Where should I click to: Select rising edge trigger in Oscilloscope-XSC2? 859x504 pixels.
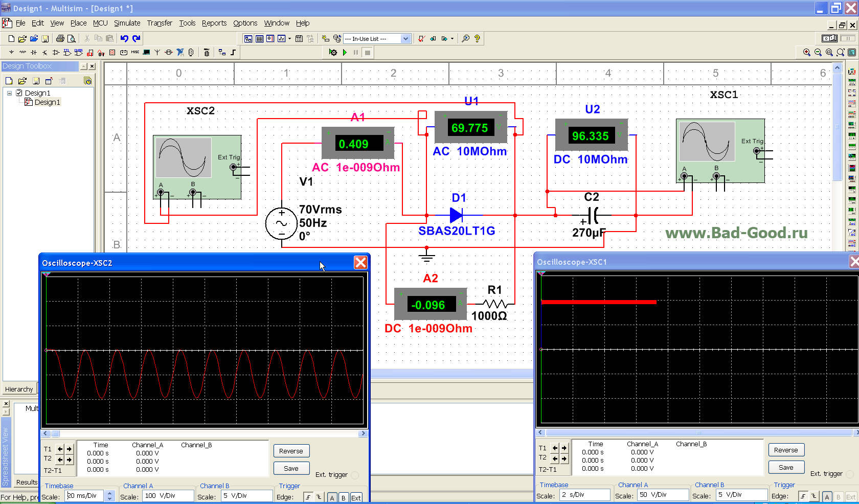click(x=308, y=497)
